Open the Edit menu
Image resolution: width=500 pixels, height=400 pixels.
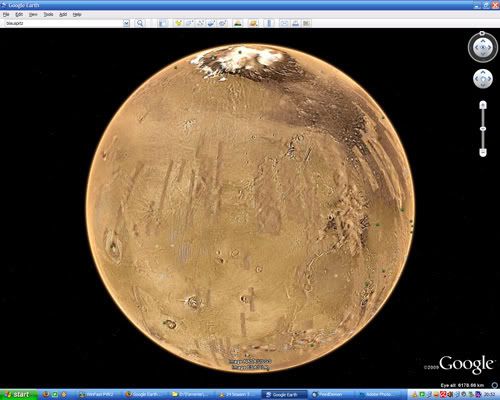coord(19,14)
